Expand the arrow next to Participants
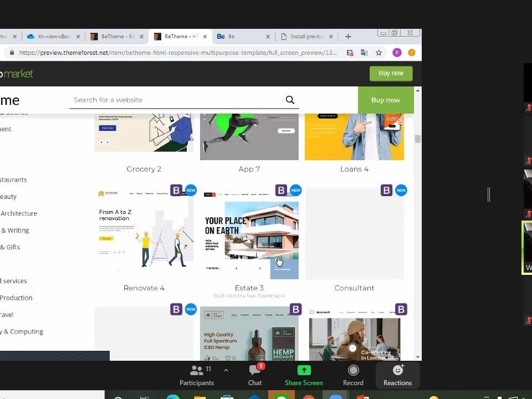 click(226, 370)
